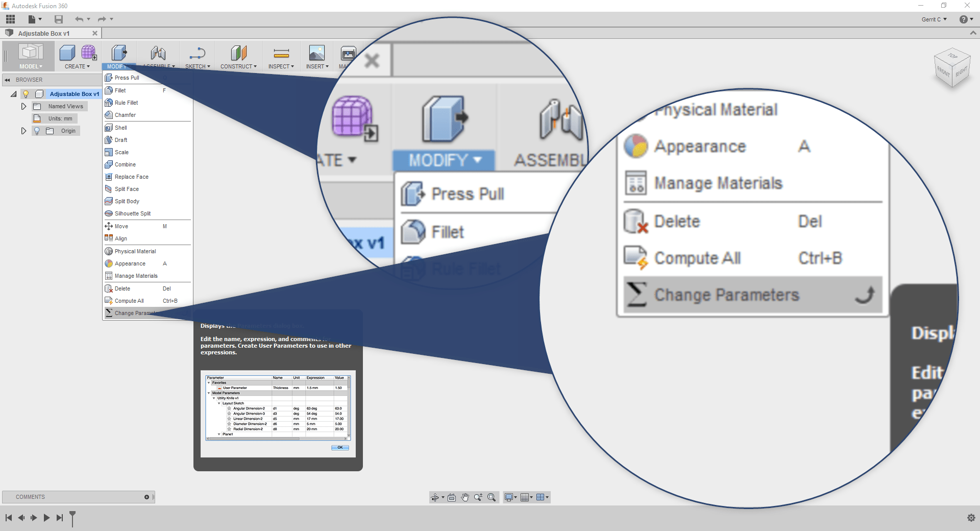
Task: Click the Inspect measure ruler icon
Action: coord(281,53)
